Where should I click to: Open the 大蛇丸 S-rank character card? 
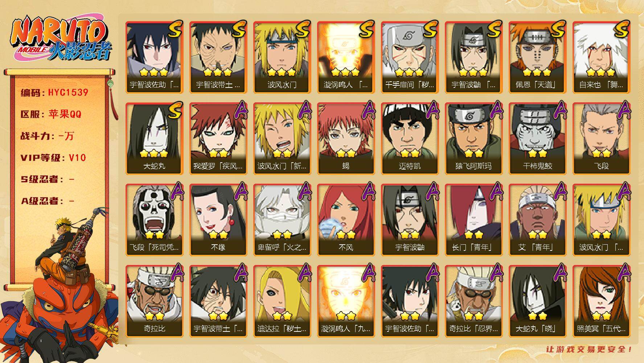click(x=154, y=138)
